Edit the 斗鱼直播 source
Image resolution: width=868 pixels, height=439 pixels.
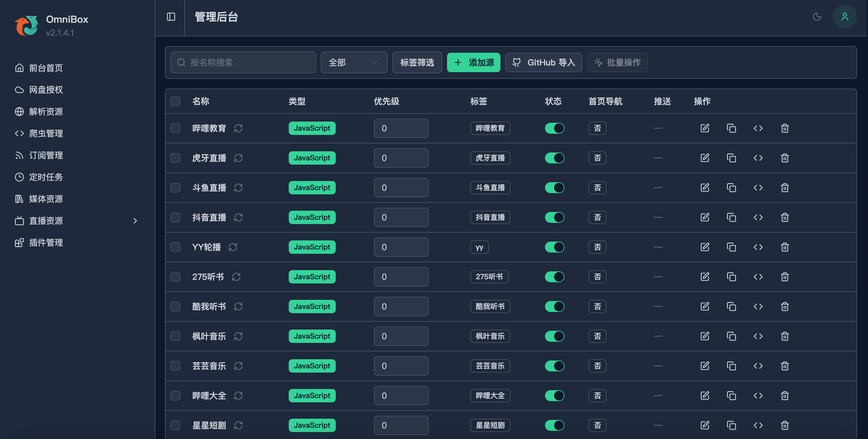point(705,188)
